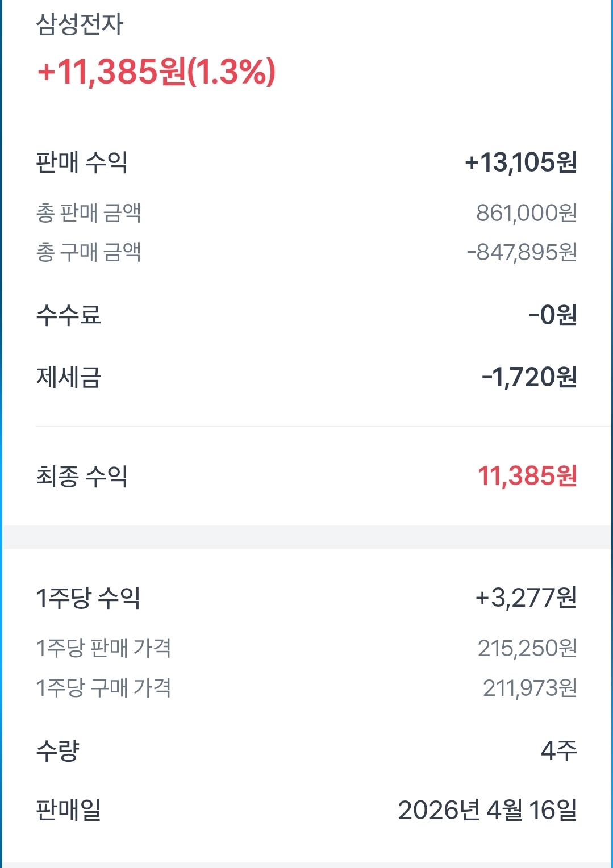Select the -847,895원 purchase amount
This screenshot has width=613, height=868.
pos(522,252)
